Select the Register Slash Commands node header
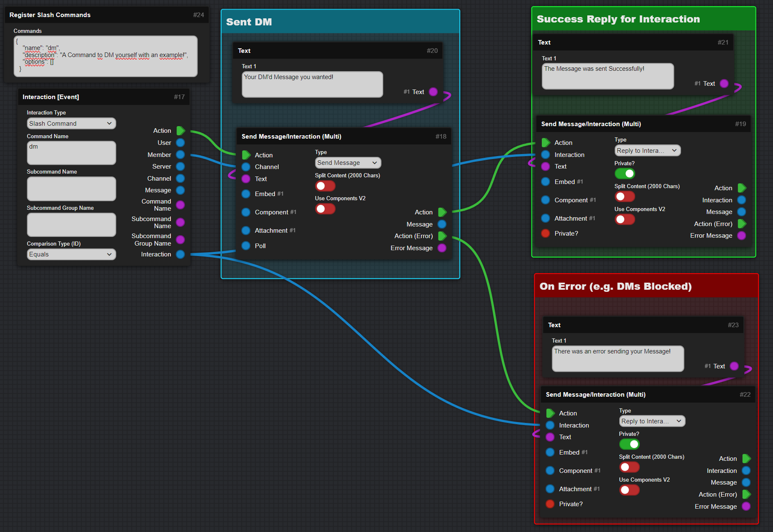The image size is (773, 532). pos(107,15)
